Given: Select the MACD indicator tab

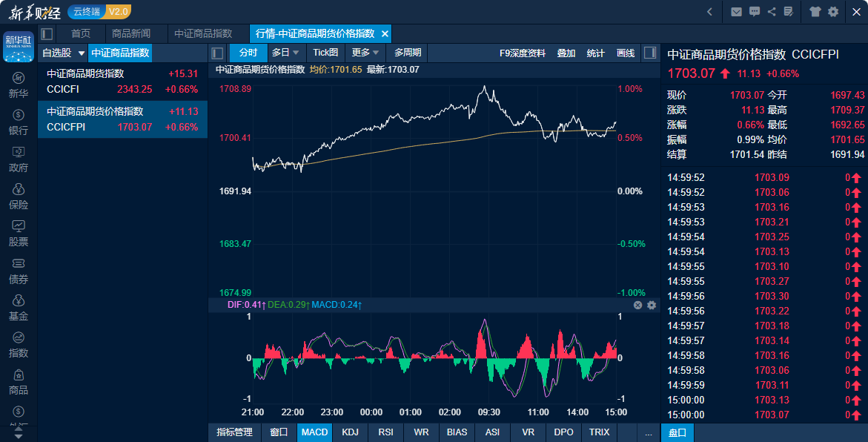Looking at the screenshot, I should pos(314,432).
